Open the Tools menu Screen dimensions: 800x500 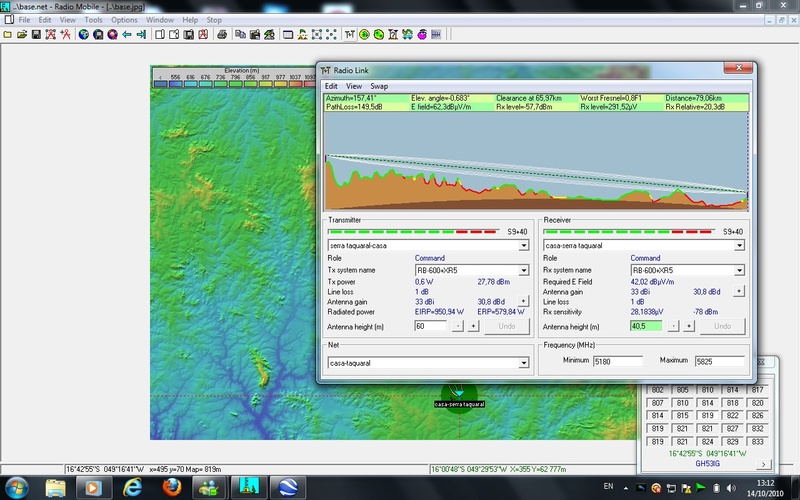click(93, 20)
